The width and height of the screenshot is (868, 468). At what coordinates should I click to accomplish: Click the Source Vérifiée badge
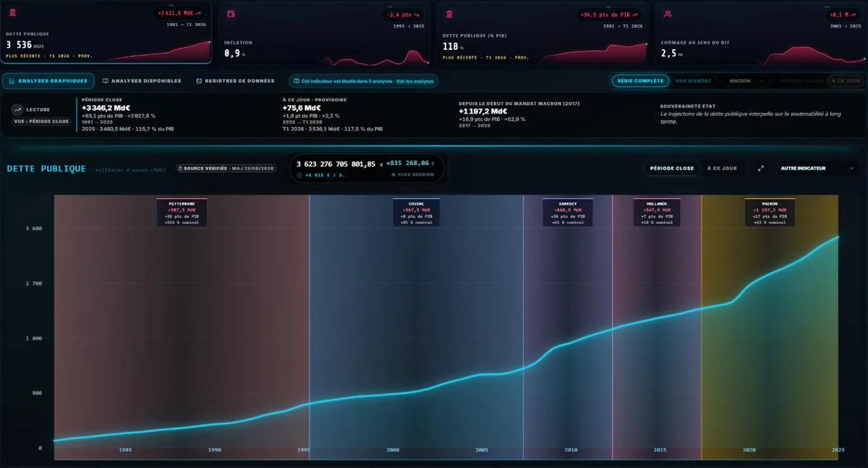pyautogui.click(x=226, y=169)
